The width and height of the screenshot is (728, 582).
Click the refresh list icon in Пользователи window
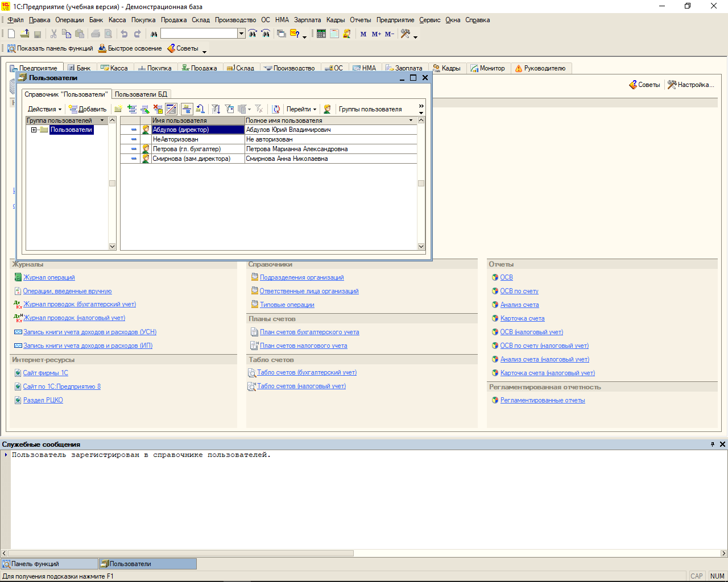pos(276,109)
